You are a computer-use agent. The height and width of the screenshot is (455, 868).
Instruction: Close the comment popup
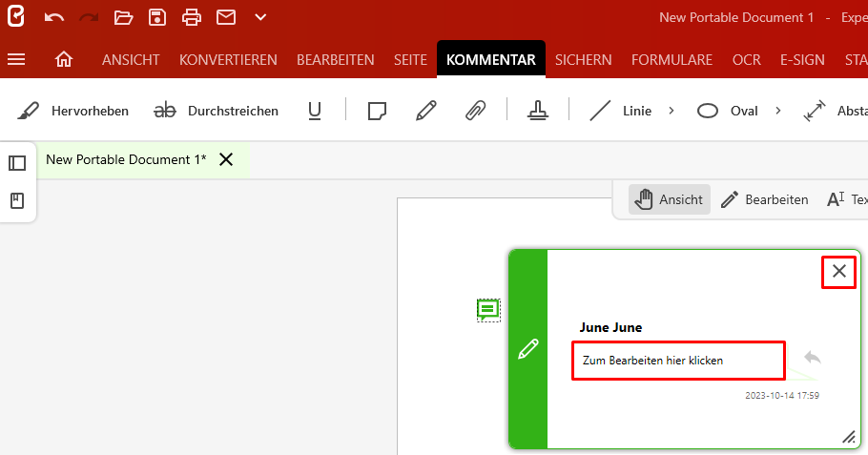click(x=839, y=271)
